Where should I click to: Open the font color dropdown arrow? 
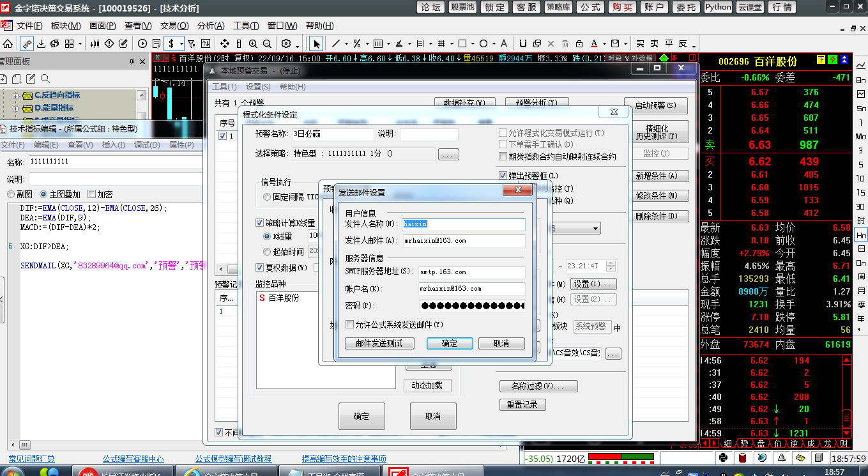pos(604,44)
